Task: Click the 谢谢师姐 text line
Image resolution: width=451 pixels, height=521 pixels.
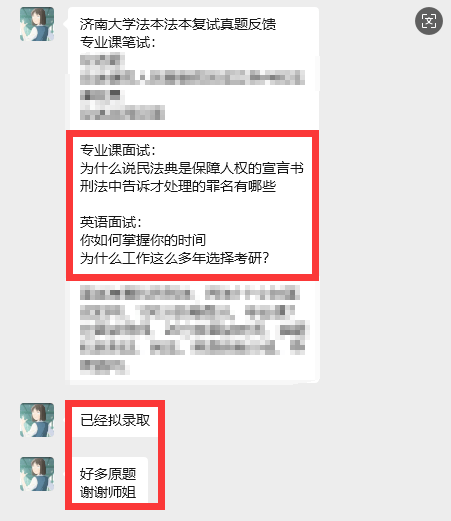Action: pyautogui.click(x=108, y=492)
